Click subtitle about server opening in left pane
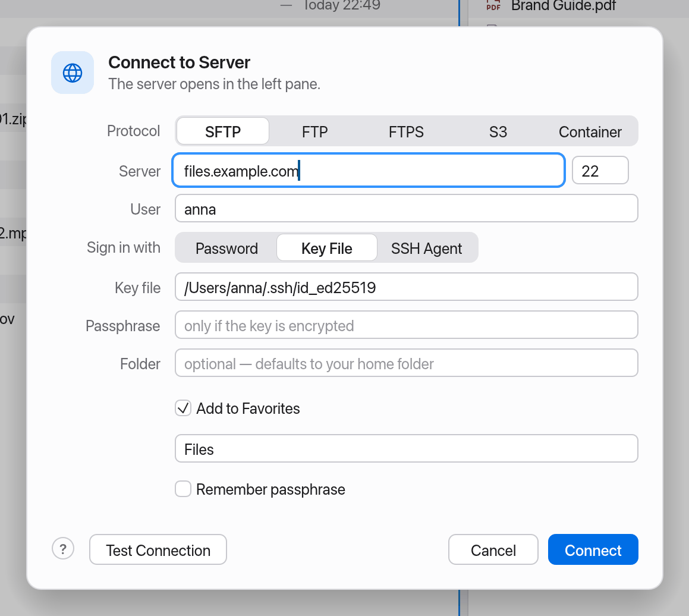689x616 pixels. pyautogui.click(x=215, y=83)
